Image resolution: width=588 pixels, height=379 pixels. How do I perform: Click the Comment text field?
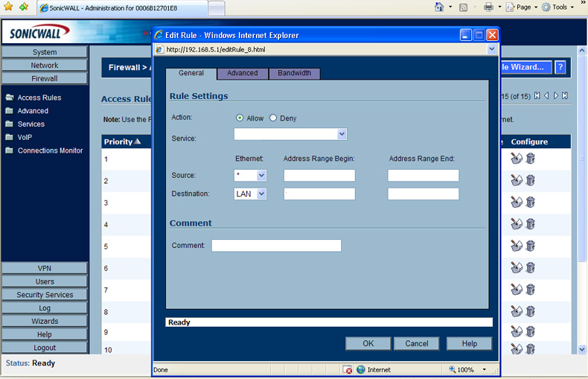(x=276, y=246)
